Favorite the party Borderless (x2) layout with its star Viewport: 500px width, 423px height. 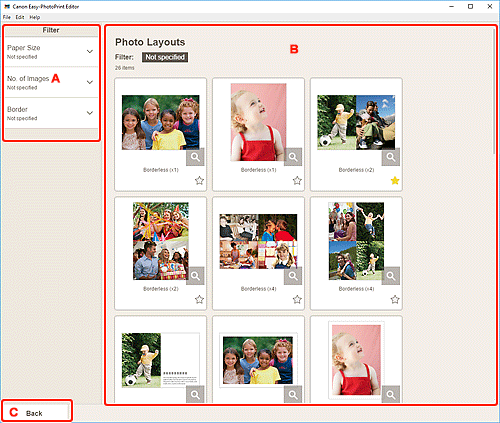coord(199,299)
